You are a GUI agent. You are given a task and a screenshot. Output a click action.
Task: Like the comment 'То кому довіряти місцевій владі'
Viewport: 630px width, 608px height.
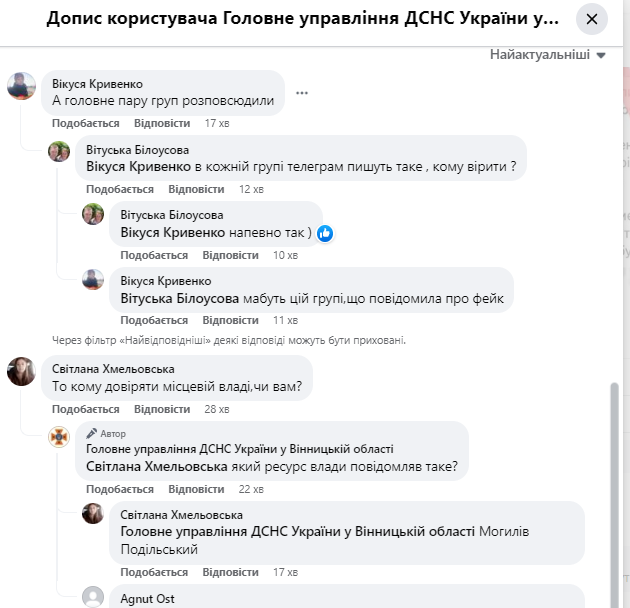coord(85,409)
